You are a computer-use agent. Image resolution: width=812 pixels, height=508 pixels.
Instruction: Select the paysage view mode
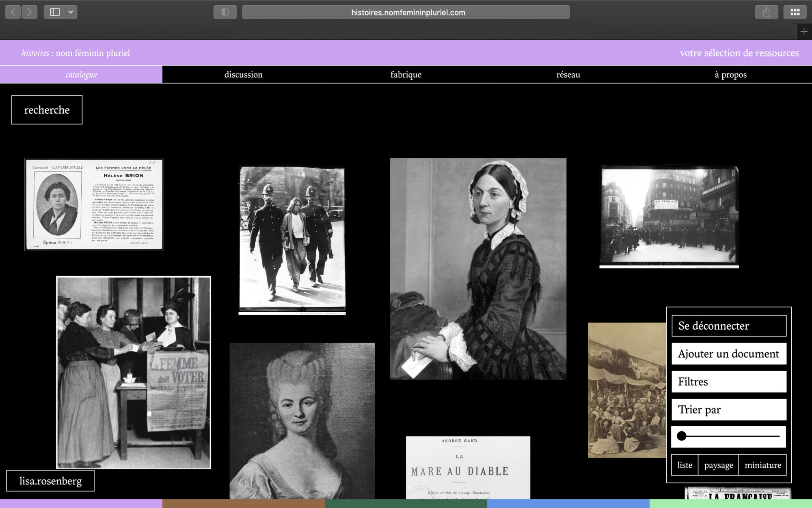pyautogui.click(x=718, y=465)
